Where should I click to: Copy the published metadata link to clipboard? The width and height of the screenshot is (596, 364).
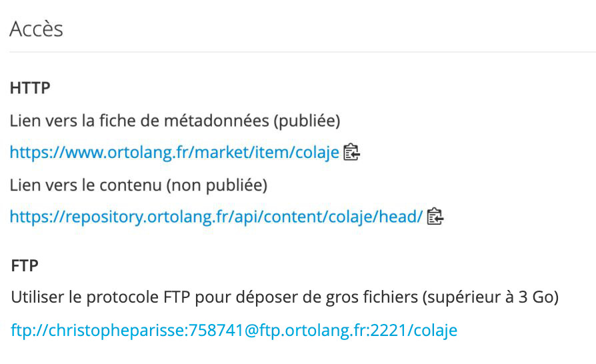pos(351,153)
